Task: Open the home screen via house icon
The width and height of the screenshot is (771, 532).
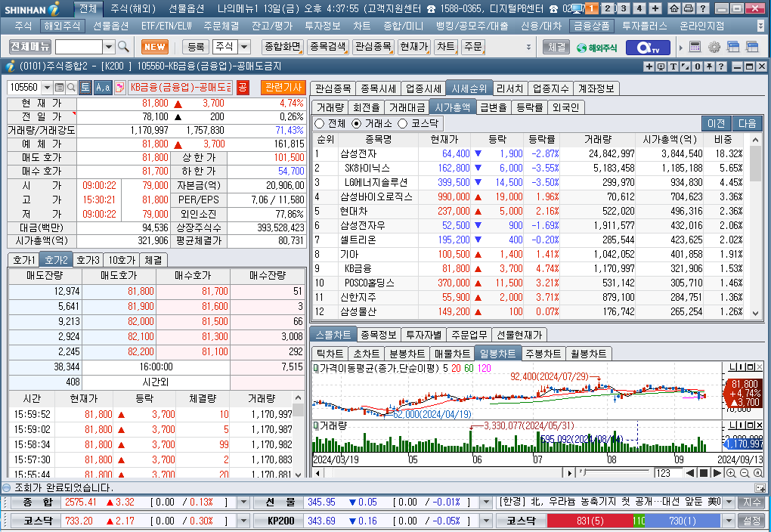Action: click(x=674, y=8)
